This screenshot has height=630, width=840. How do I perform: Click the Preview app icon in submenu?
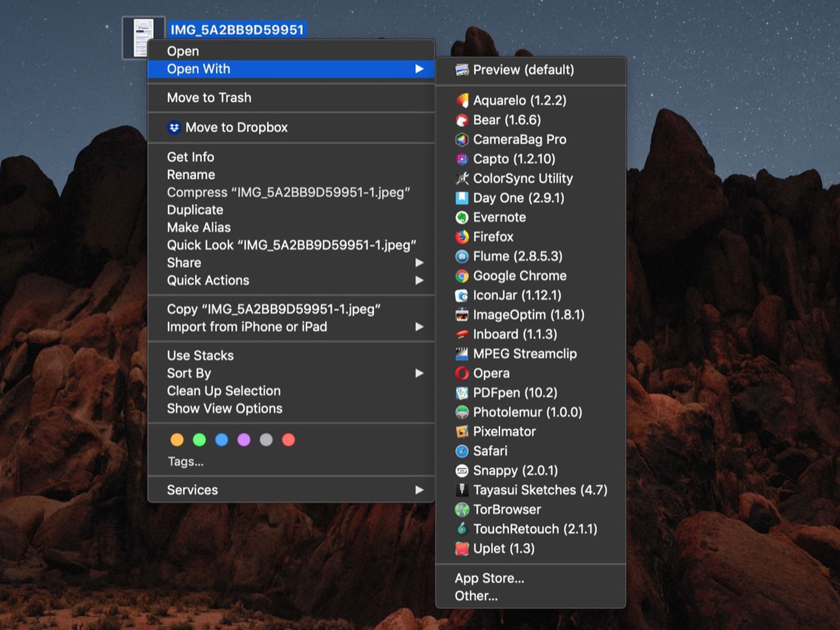coord(462,70)
